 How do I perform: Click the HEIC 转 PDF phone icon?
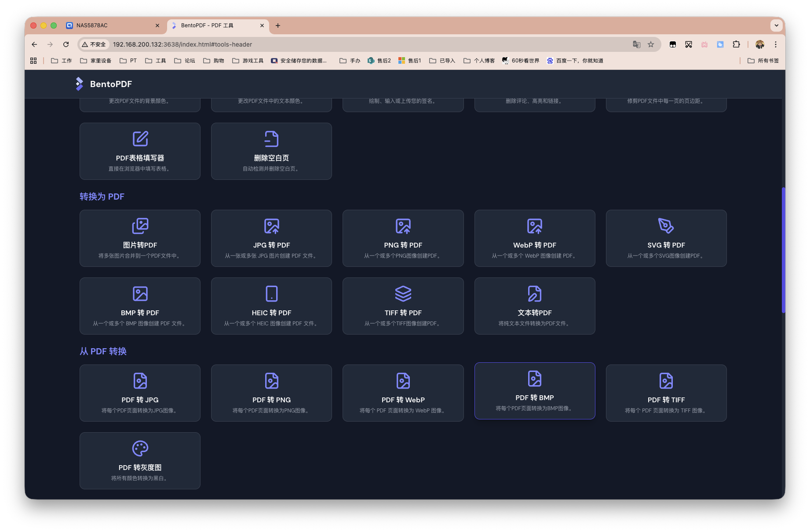271,294
